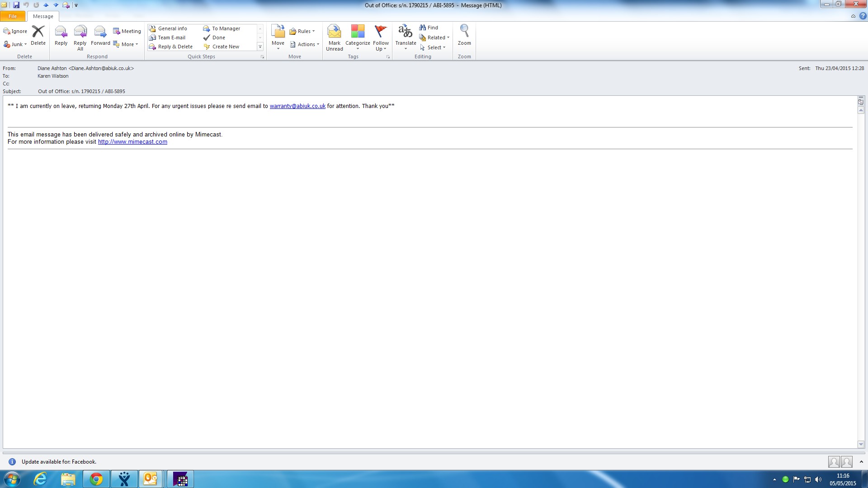Click the Save icon in quick access toolbar

16,5
